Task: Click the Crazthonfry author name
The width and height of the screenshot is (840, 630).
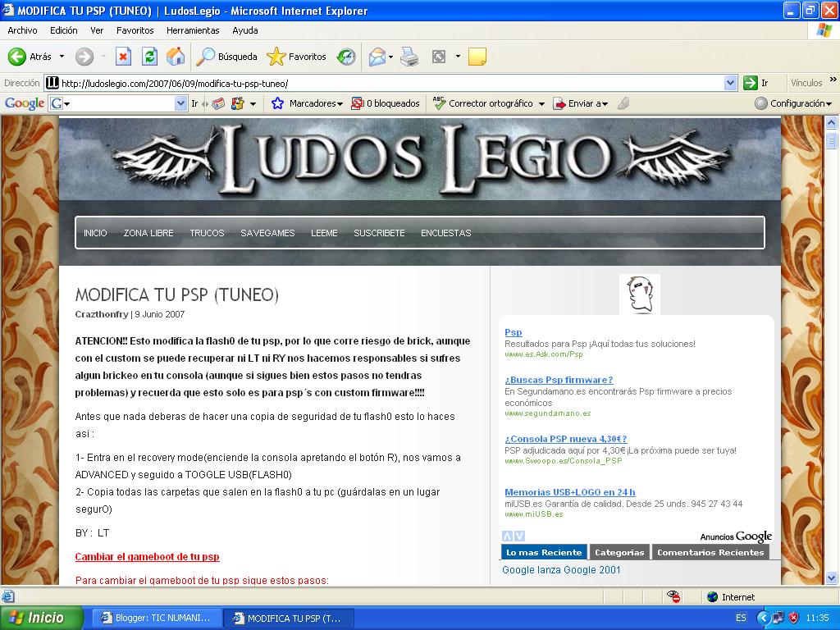Action: pyautogui.click(x=101, y=314)
